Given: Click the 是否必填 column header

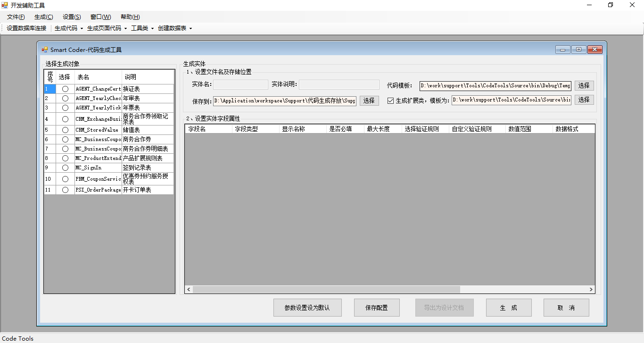Looking at the screenshot, I should (x=345, y=129).
